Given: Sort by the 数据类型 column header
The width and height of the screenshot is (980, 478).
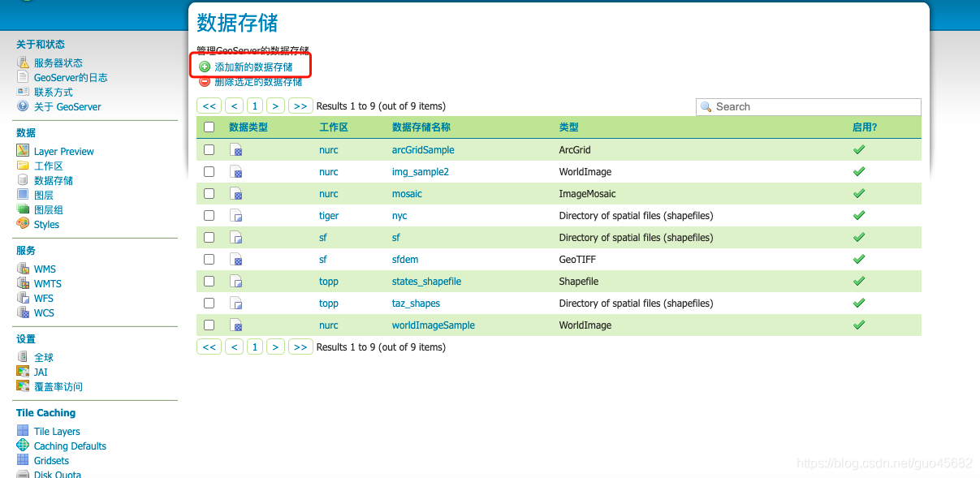Looking at the screenshot, I should click(x=248, y=127).
